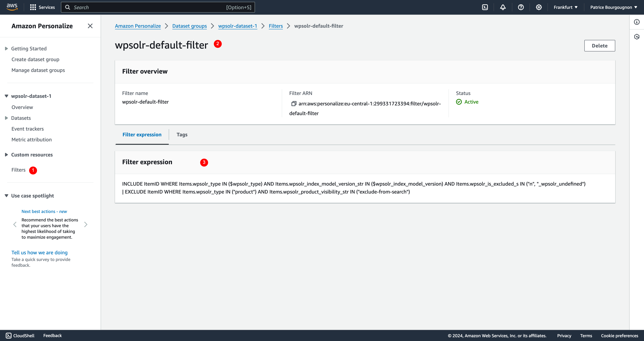Open the settings gear icon
The image size is (644, 341).
(539, 7)
